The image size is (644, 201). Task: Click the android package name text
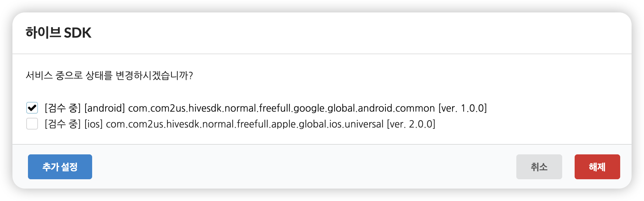tap(281, 108)
